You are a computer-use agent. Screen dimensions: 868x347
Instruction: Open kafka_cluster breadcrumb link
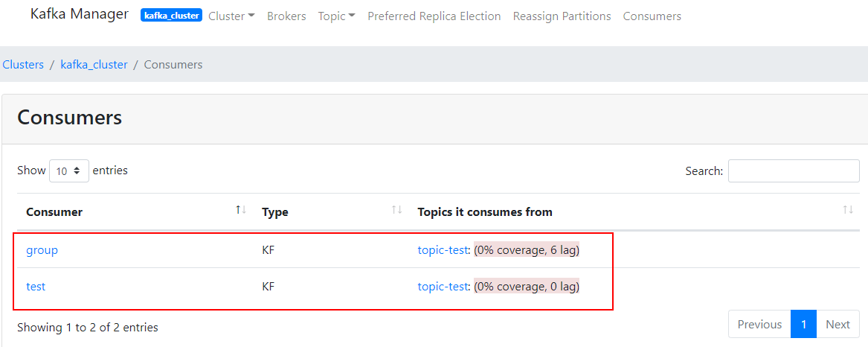(x=94, y=65)
